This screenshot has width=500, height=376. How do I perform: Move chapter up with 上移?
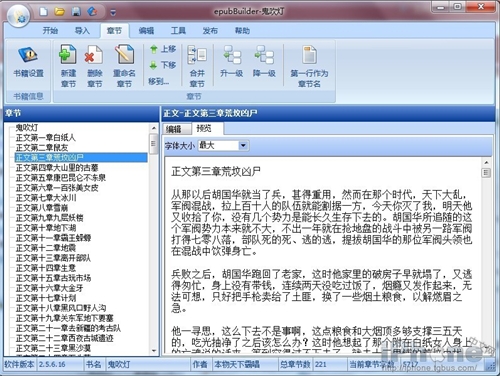[x=163, y=49]
